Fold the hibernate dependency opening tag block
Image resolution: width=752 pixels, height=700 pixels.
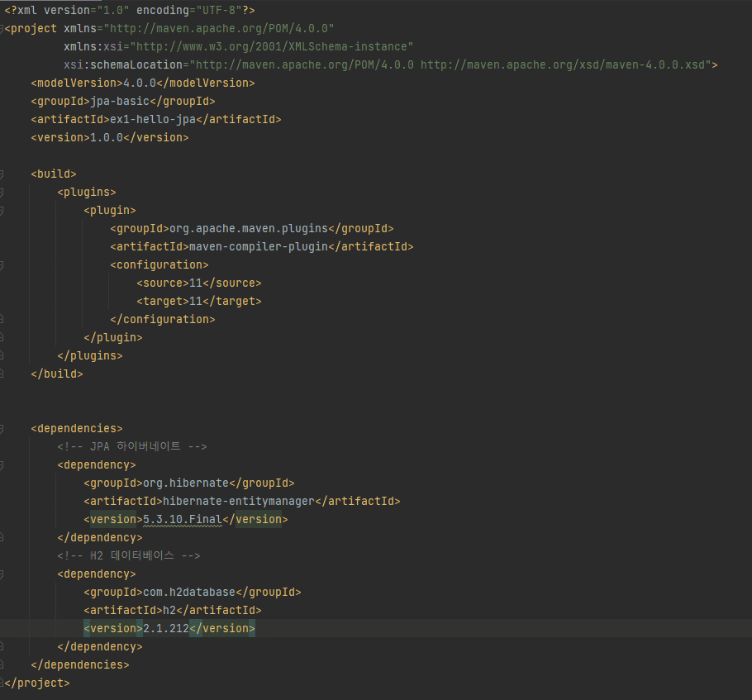(x=2, y=465)
